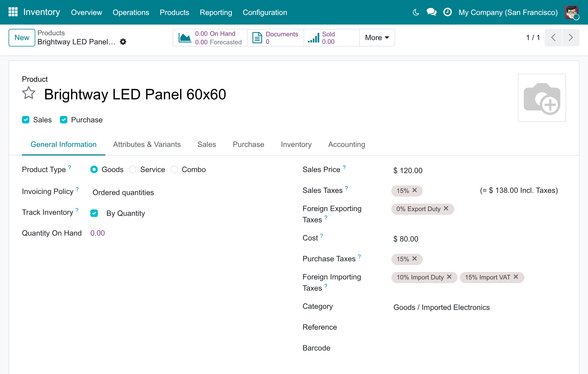The width and height of the screenshot is (588, 374).
Task: Remove the 15% Import VAT tag
Action: (x=516, y=277)
